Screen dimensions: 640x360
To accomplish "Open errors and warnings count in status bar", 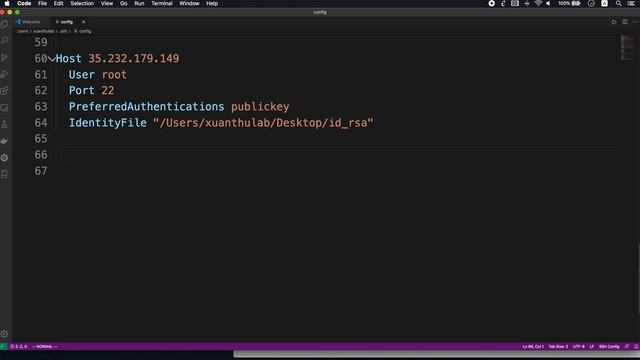I will 18,347.
